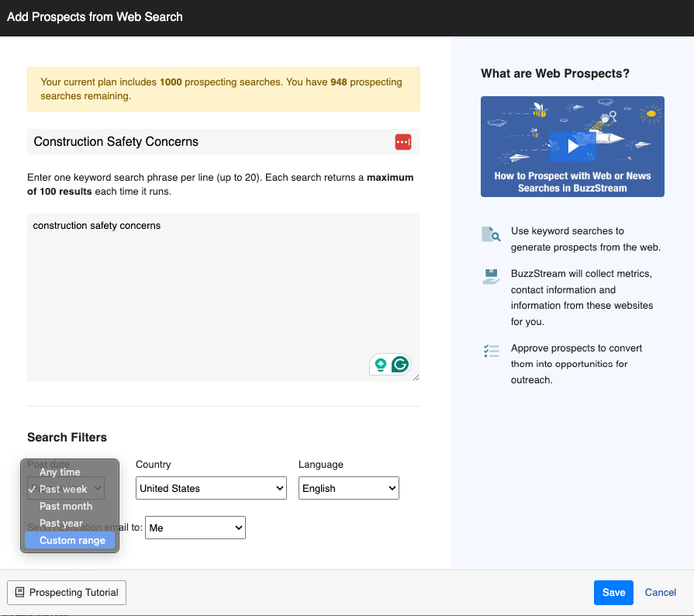Click the Construction Safety Concerns name field
Viewport: 694px width, 616px height.
tap(223, 142)
